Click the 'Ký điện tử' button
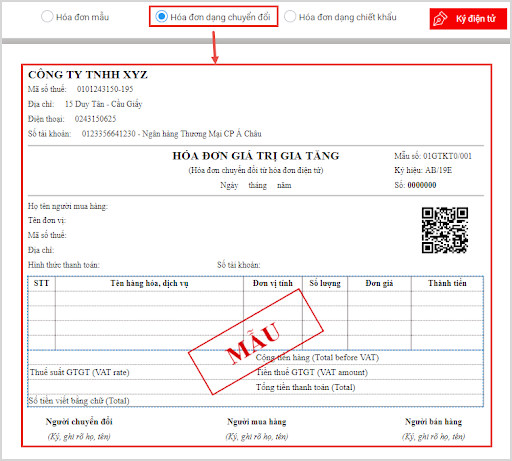Image resolution: width=512 pixels, height=461 pixels. [x=468, y=19]
